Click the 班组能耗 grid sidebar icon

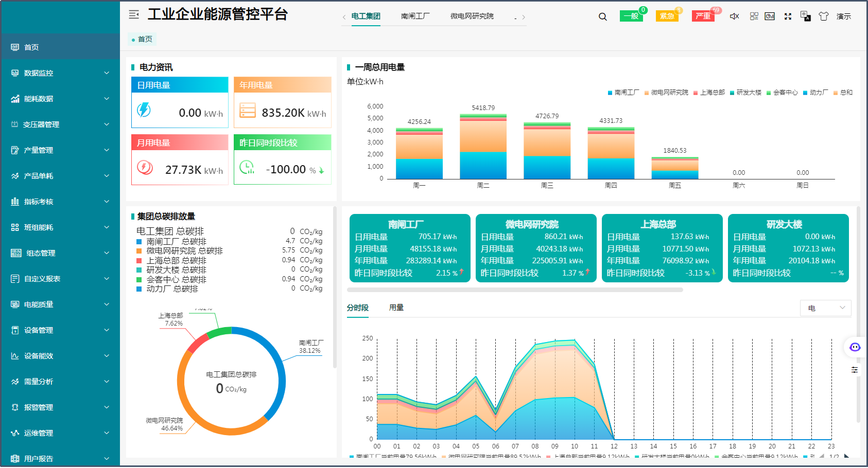click(15, 227)
